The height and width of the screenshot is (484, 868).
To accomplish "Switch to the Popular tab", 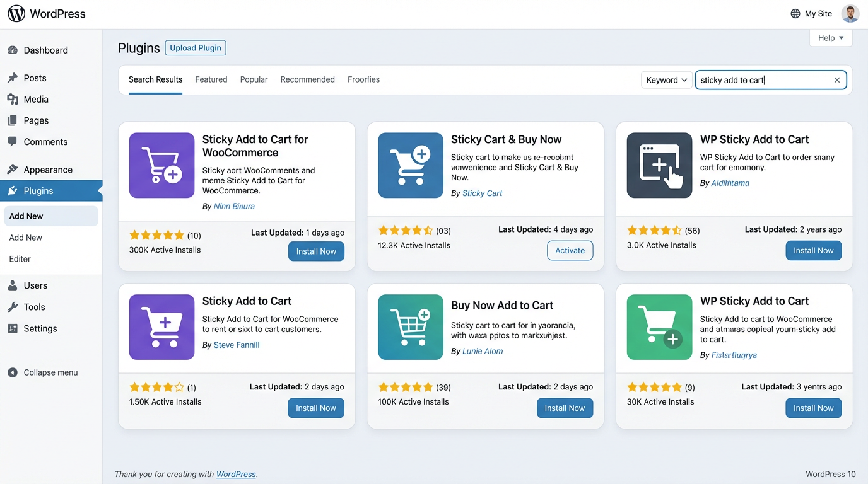I will (254, 79).
